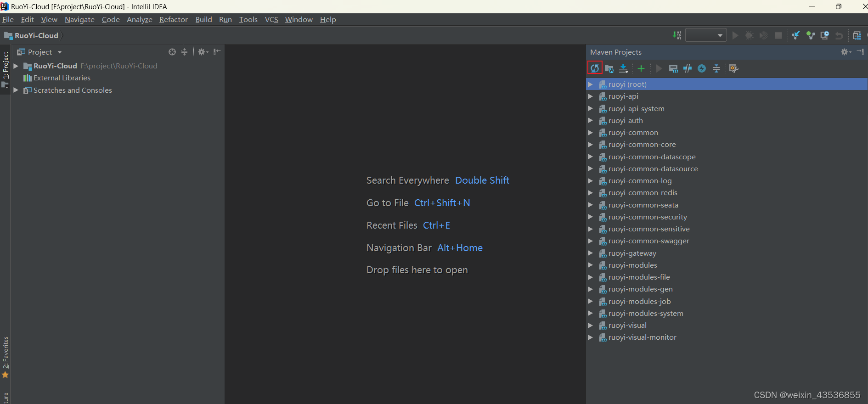Click the Stop square icon
Image resolution: width=868 pixels, height=404 pixels.
[778, 35]
